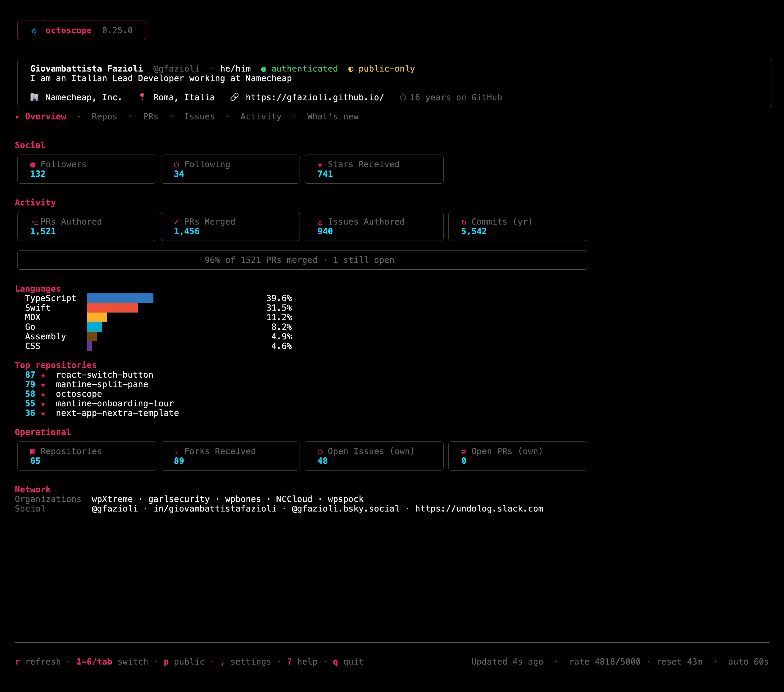Viewport: 784px width, 692px height.
Task: Click the red-orange Swift language bar
Action: point(112,308)
